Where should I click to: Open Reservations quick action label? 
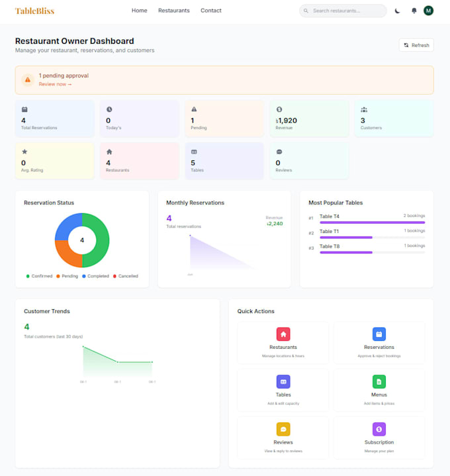point(379,348)
